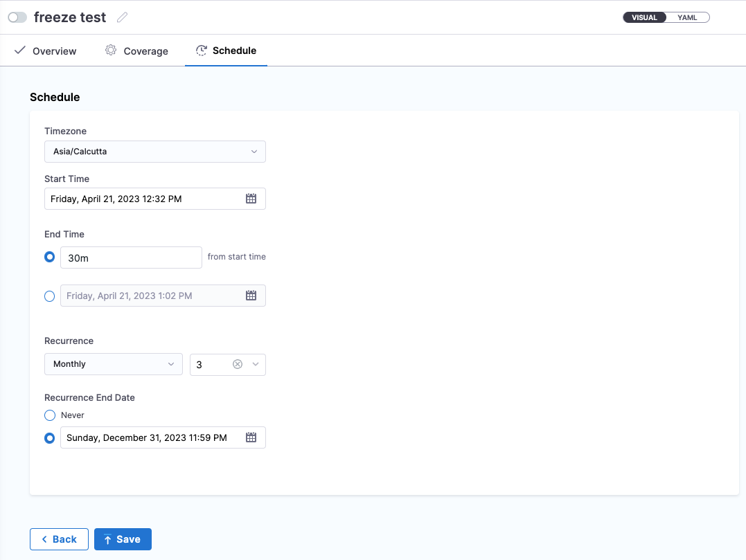Click the clock icon on Schedule tab
This screenshot has height=560, width=746.
[201, 51]
